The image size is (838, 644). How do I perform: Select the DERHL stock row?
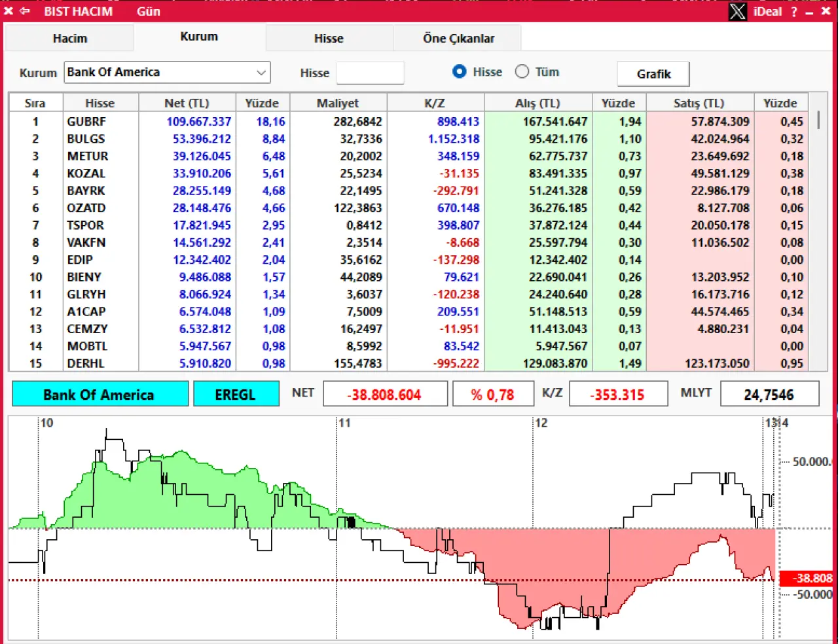point(409,363)
